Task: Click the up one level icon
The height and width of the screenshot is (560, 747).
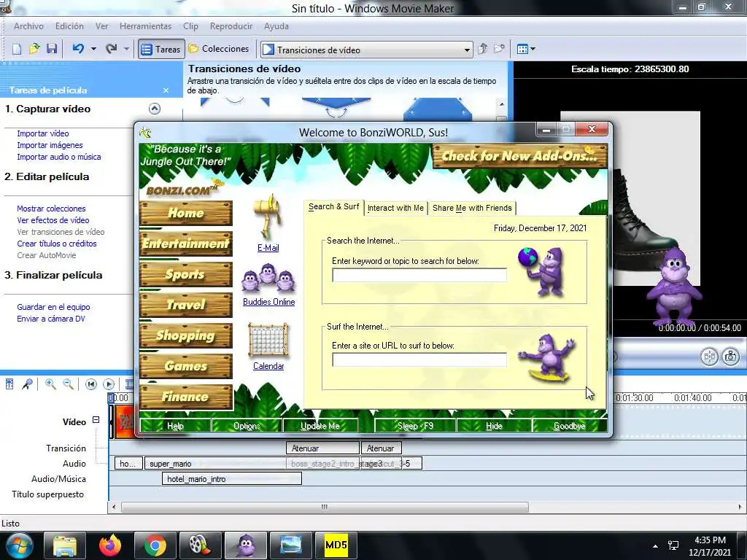Action: click(483, 49)
